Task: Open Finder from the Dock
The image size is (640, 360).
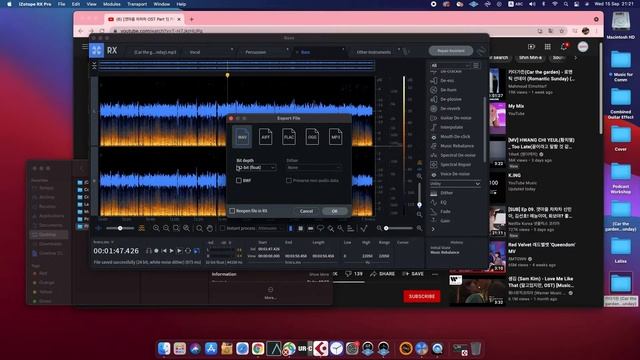Action: 164,349
